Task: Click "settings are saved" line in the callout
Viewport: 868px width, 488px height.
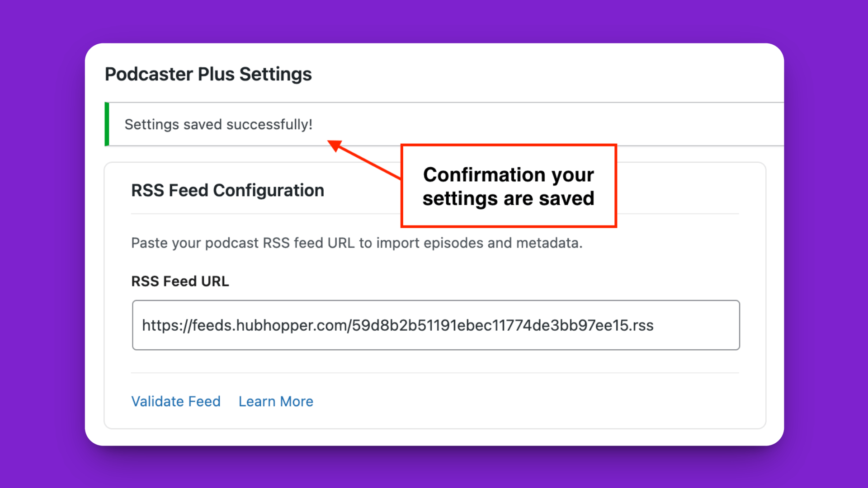Action: 509,199
